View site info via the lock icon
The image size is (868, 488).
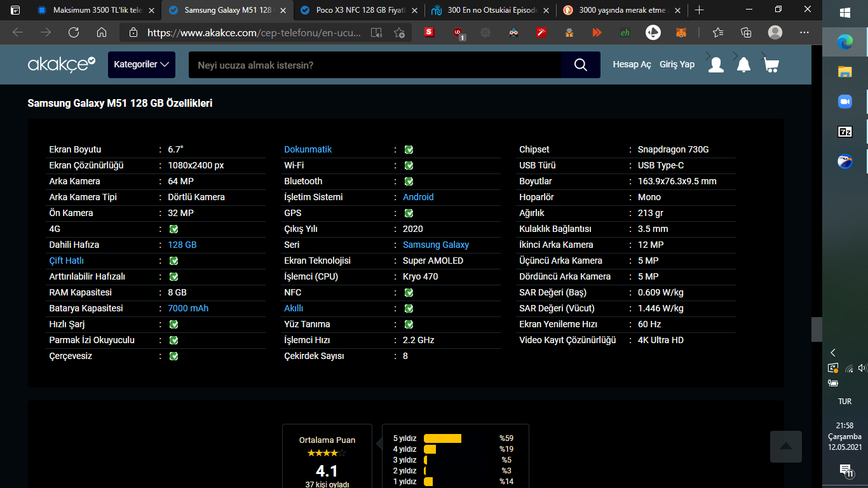pyautogui.click(x=133, y=32)
